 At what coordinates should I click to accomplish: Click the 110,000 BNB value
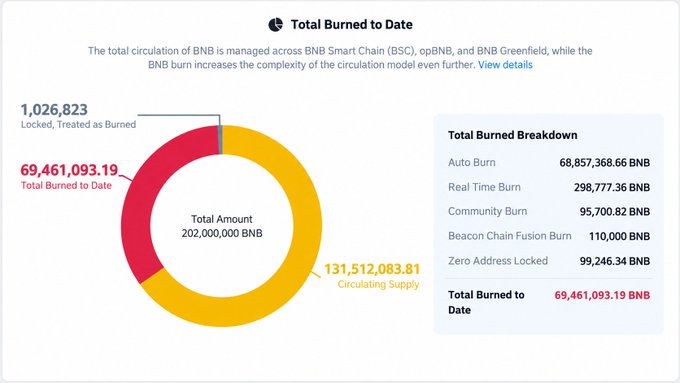[x=619, y=237]
